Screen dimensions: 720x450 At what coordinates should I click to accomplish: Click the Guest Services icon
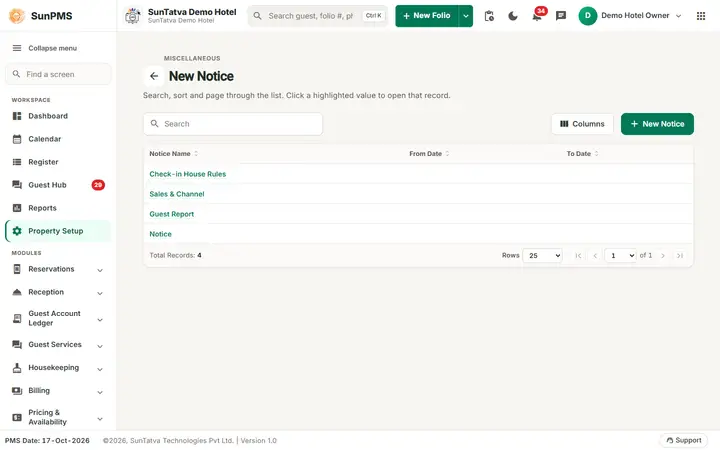click(17, 344)
